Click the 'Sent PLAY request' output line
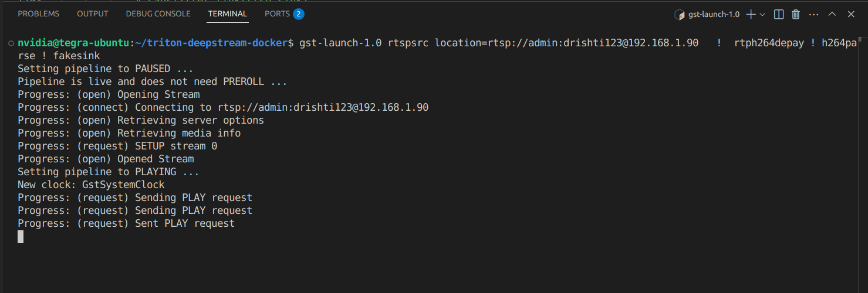This screenshot has width=868, height=293. pos(126,223)
